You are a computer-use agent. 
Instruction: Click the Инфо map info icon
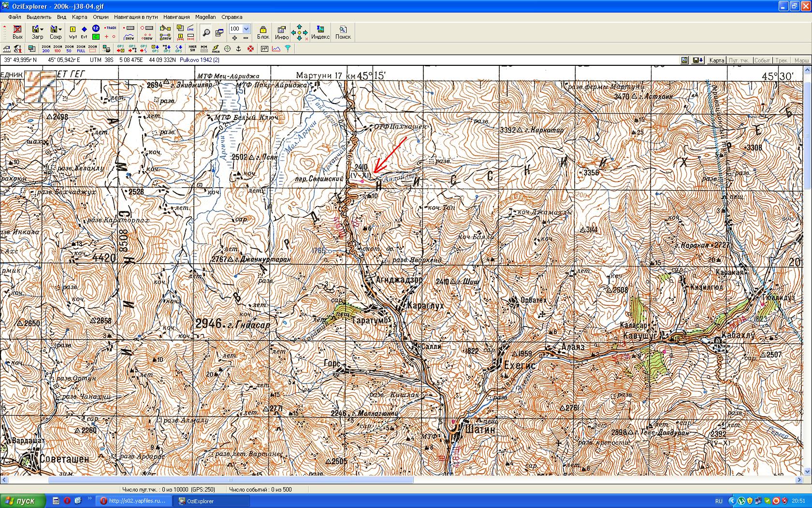coord(281,32)
